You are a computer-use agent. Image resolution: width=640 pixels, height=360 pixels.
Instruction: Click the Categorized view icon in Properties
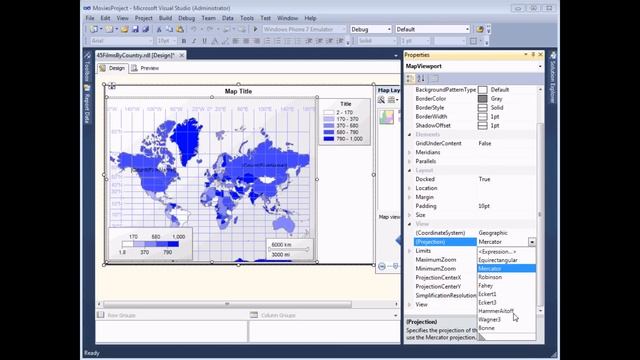click(x=410, y=78)
